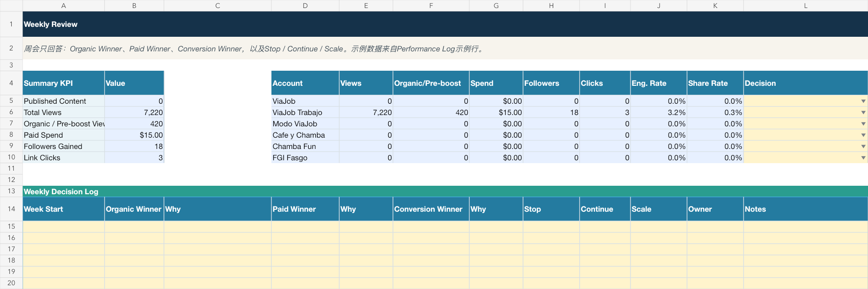Viewport: 868px width, 289px height.
Task: Select ViaJob Trabajo engagement rate 3.2%
Action: pos(659,112)
